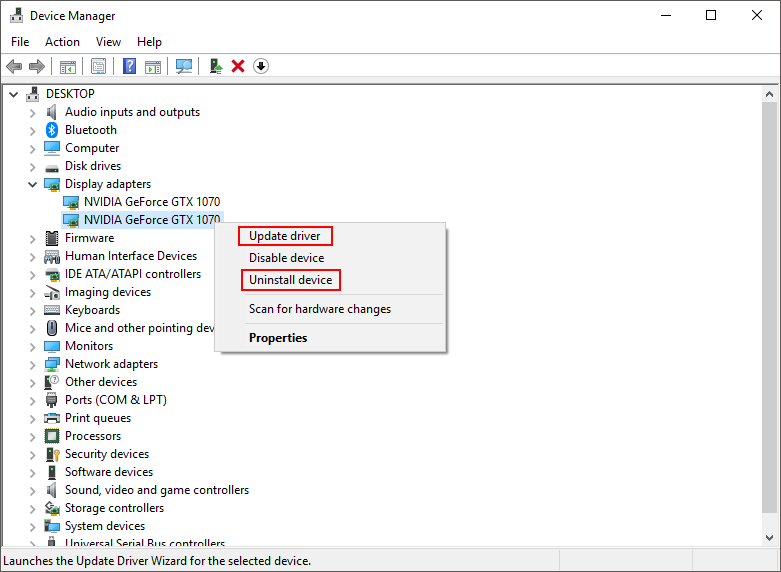This screenshot has height=572, width=781.
Task: Click the Processors category icon
Action: point(52,436)
